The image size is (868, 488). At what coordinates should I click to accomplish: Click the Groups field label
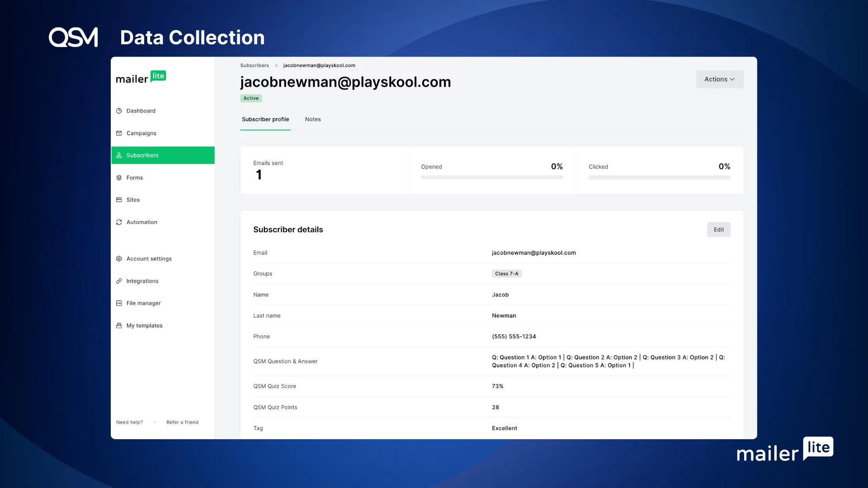[263, 274]
